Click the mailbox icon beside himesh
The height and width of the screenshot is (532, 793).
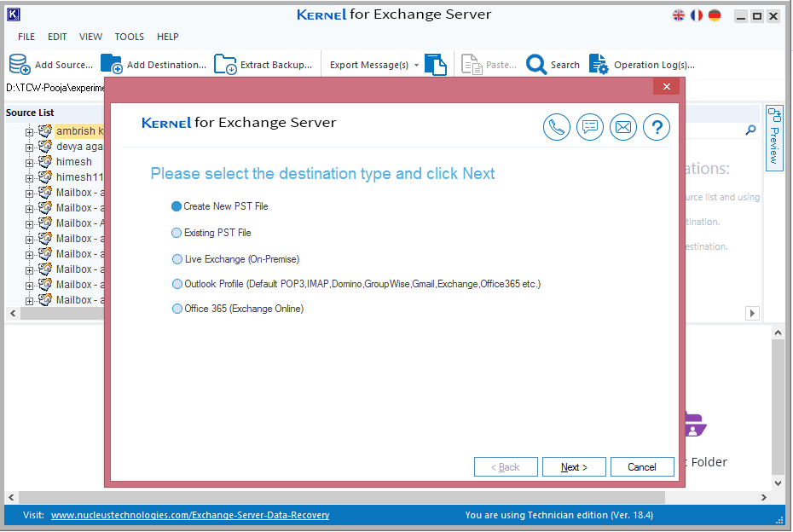tap(45, 161)
